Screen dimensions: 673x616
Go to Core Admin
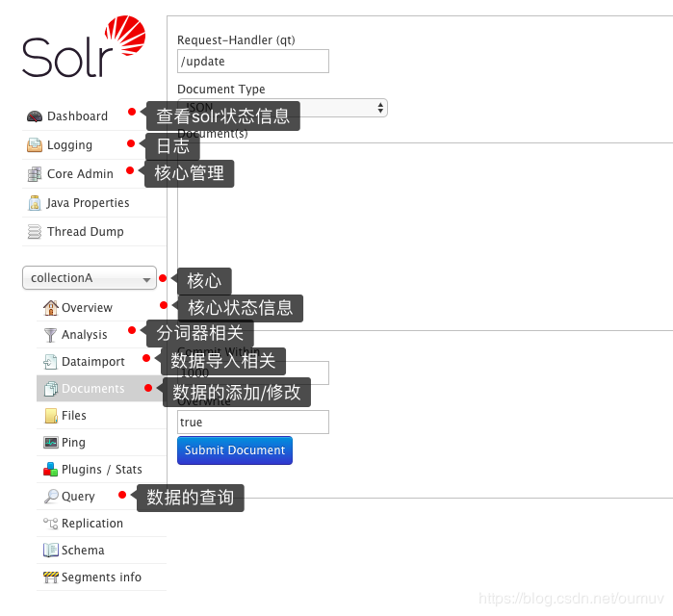point(80,174)
